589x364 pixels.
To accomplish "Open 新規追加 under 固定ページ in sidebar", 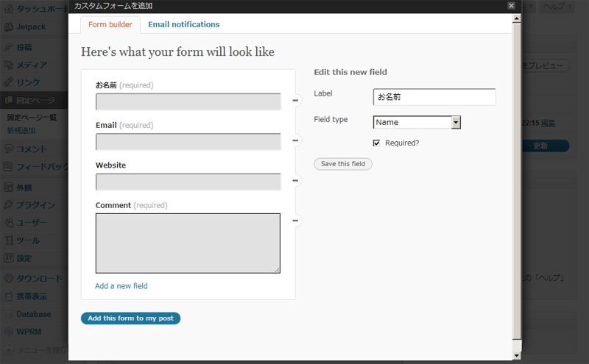I will [21, 131].
